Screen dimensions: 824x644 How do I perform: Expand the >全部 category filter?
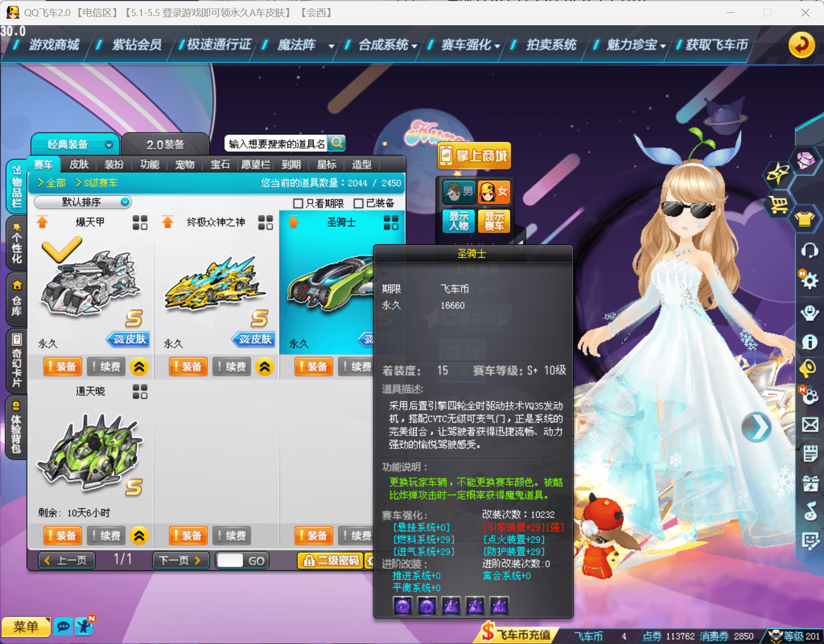51,183
